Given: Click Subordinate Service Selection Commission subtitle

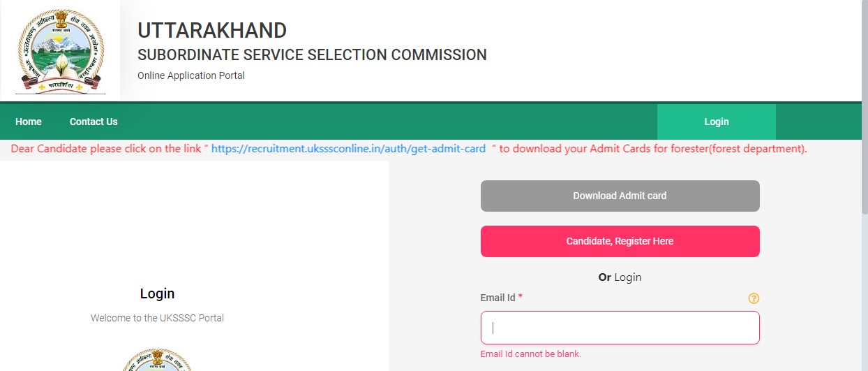Looking at the screenshot, I should point(312,55).
